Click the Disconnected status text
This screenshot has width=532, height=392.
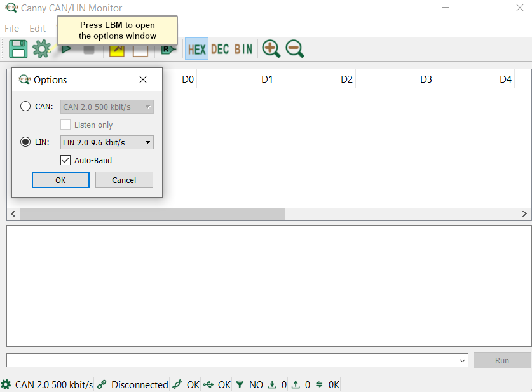click(140, 384)
